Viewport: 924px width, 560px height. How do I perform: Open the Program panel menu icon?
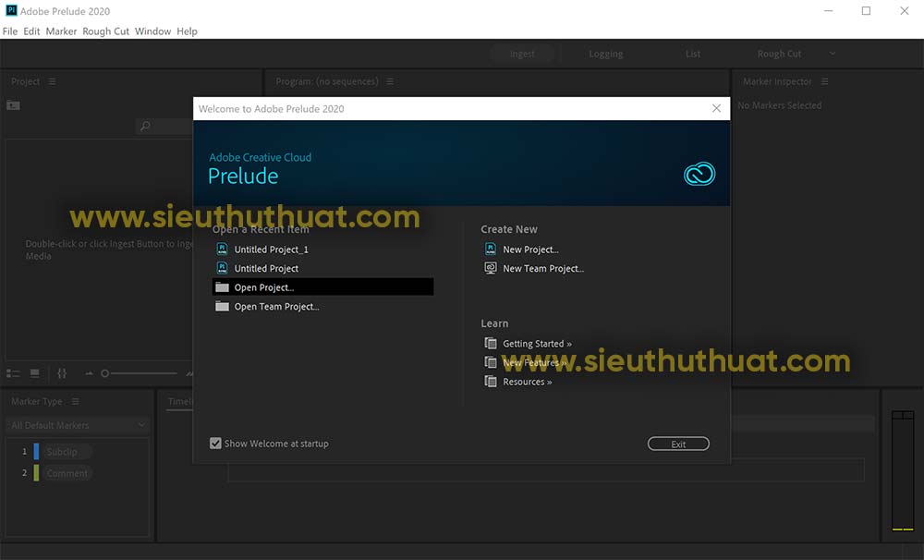390,81
